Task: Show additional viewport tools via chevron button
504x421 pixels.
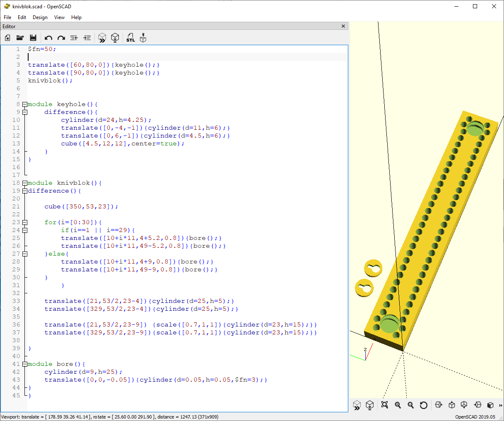Action: [501, 405]
